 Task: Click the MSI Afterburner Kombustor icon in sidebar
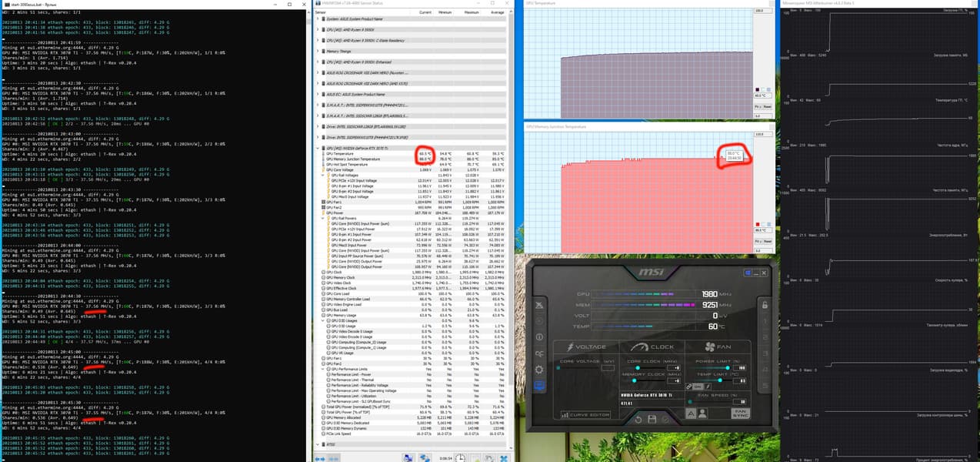pyautogui.click(x=539, y=321)
